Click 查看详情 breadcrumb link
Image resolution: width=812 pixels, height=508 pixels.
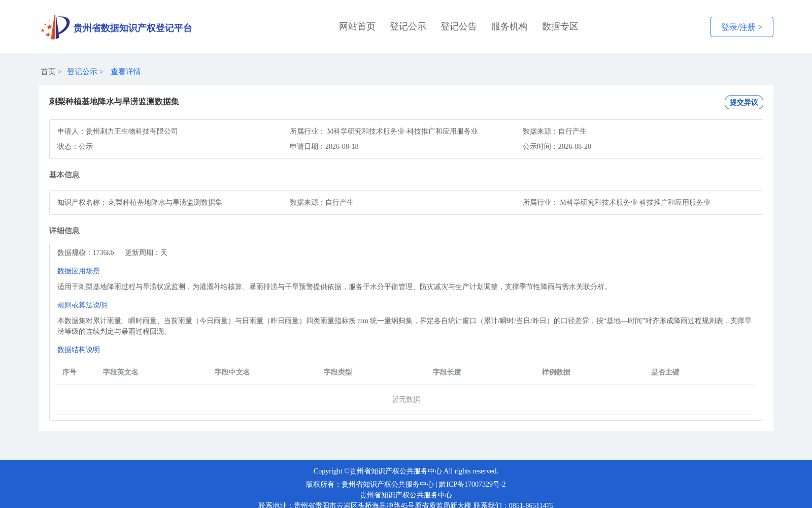[126, 72]
